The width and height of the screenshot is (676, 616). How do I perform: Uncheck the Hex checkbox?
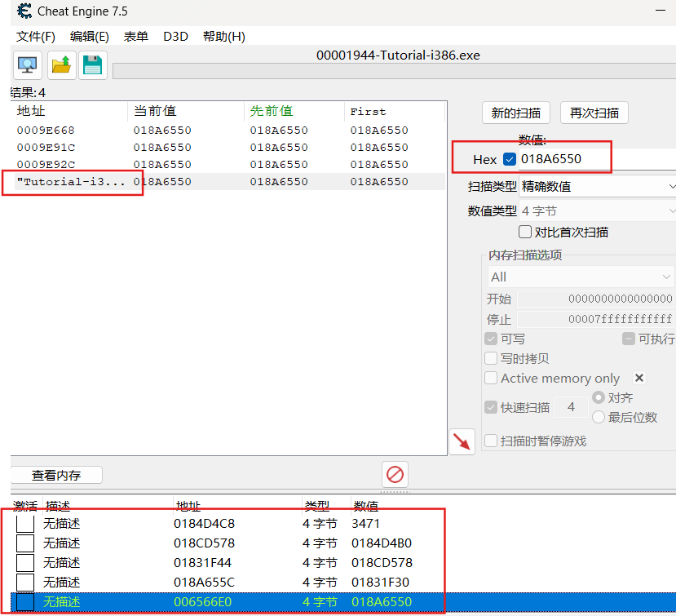[x=510, y=159]
